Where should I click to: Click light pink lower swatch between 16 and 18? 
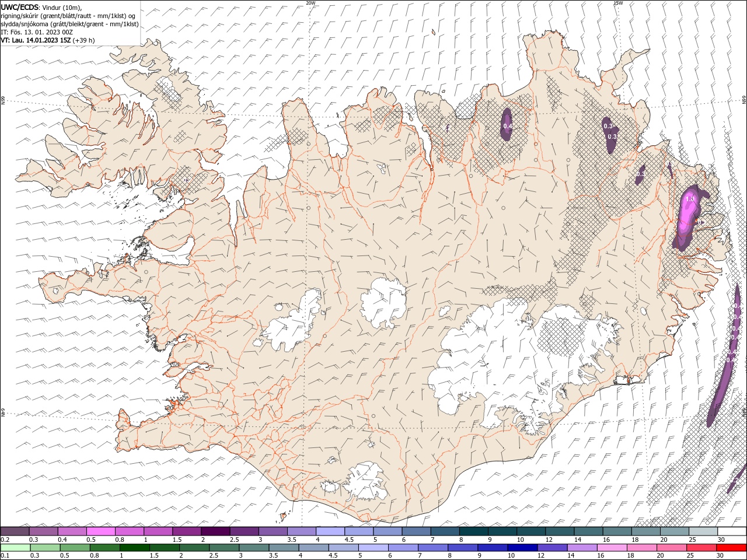pyautogui.click(x=612, y=548)
